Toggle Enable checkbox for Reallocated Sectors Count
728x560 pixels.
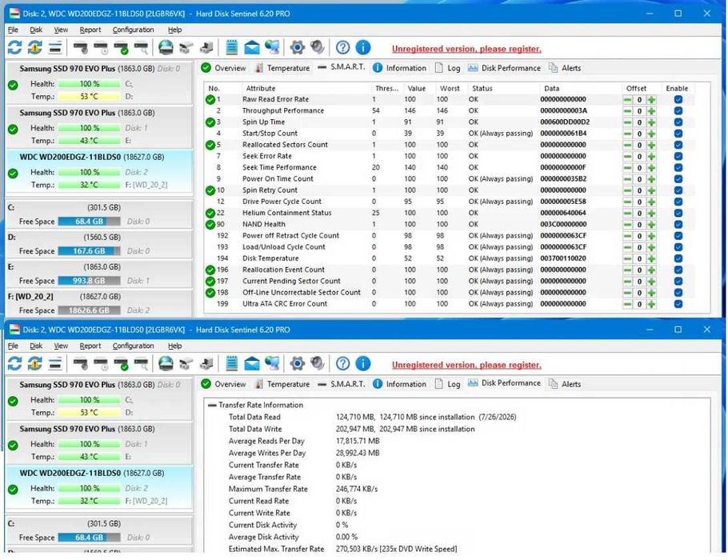click(678, 145)
